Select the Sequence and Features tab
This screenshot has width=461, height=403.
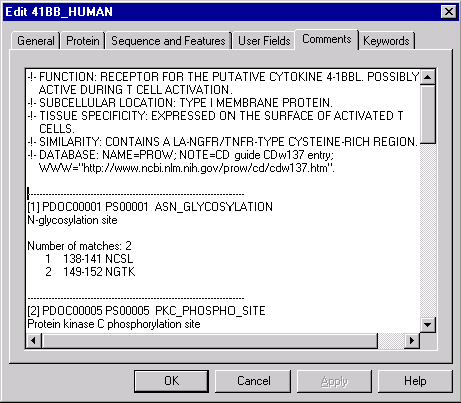click(x=168, y=41)
